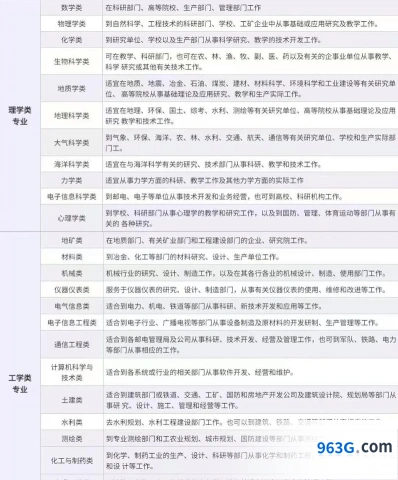
Task: Click the 力学类 job description text
Action: [x=204, y=180]
